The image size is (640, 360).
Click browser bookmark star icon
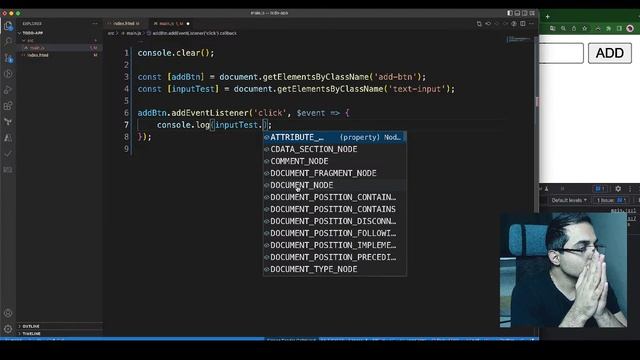click(x=584, y=28)
